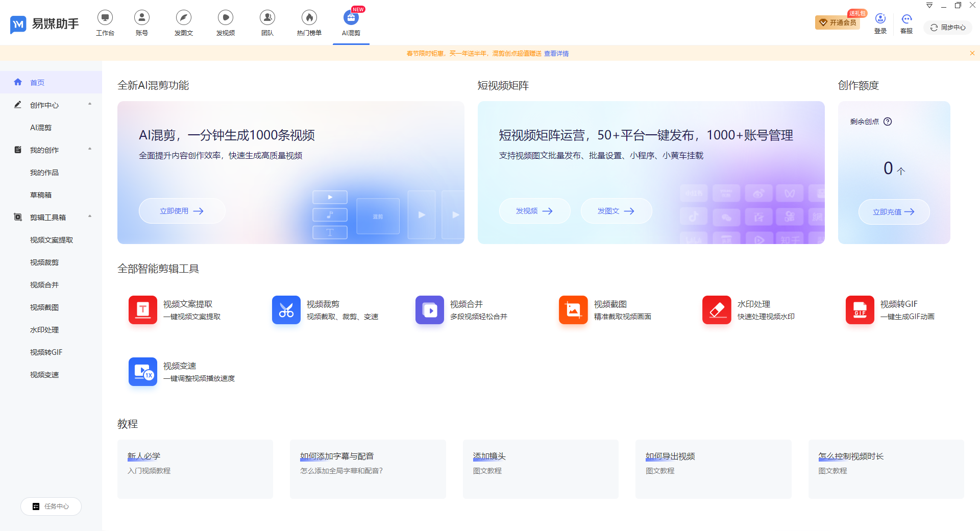The width and height of the screenshot is (980, 531).
Task: Open the 查看详情 promotion link
Action: [556, 53]
